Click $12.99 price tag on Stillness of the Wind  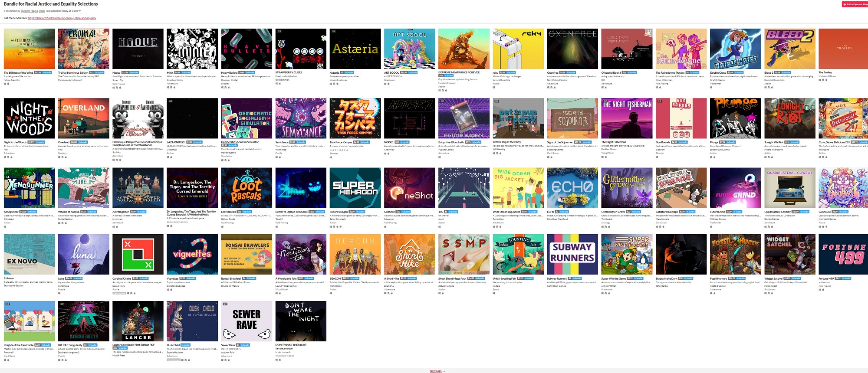pyautogui.click(x=38, y=73)
